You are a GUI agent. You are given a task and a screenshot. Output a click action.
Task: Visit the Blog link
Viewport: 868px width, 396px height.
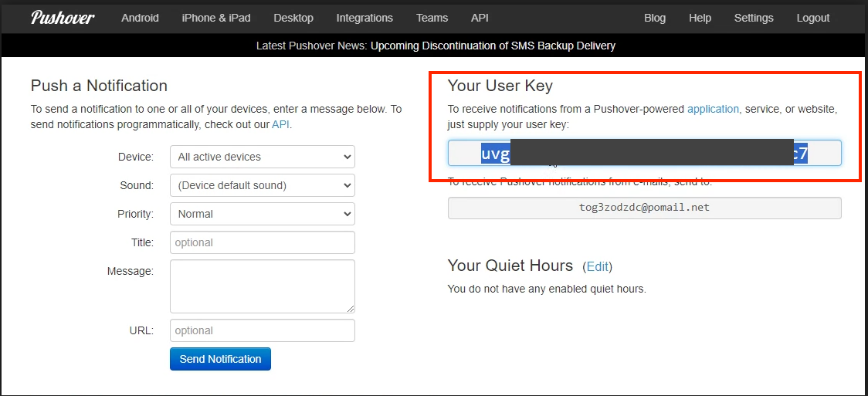655,18
